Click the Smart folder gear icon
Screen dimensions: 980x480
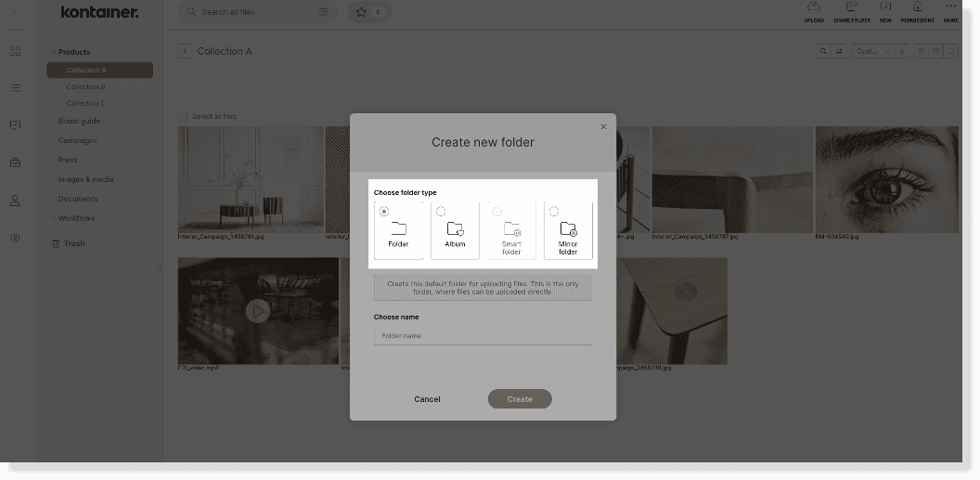[x=512, y=228]
